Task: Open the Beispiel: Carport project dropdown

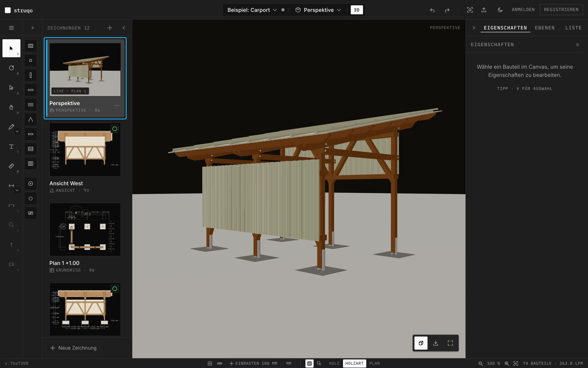Action: click(x=252, y=10)
